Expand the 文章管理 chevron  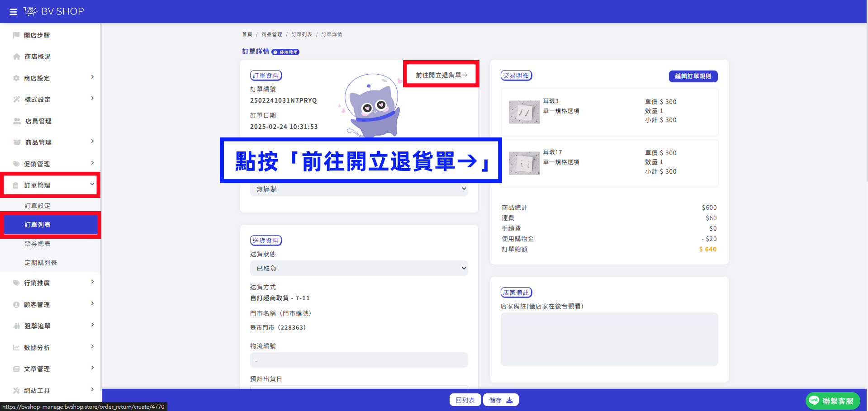pyautogui.click(x=92, y=368)
